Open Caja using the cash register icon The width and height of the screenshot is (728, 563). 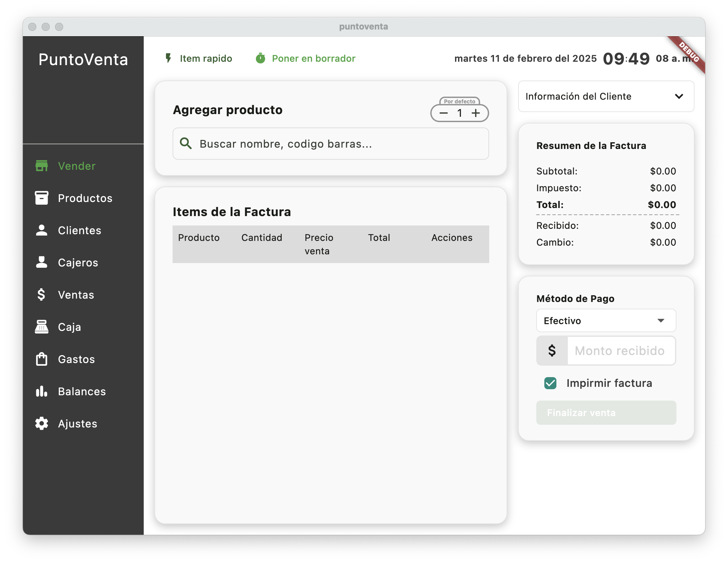tap(42, 327)
